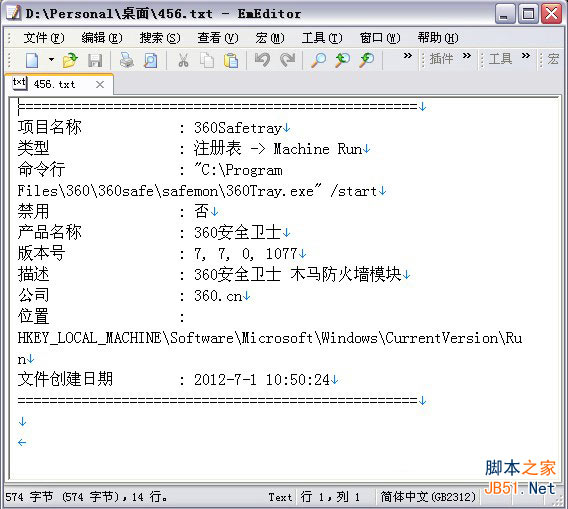Click the Redo arrow icon
The height and width of the screenshot is (509, 568).
(288, 60)
